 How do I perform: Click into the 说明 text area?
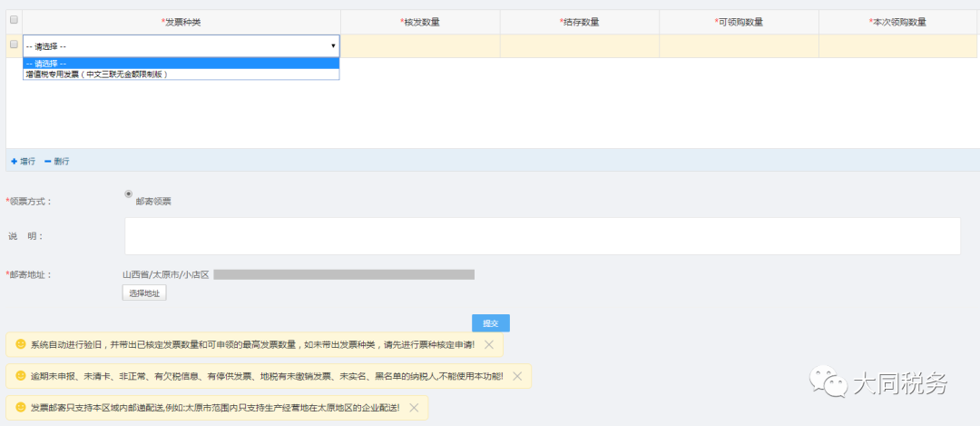(x=543, y=236)
